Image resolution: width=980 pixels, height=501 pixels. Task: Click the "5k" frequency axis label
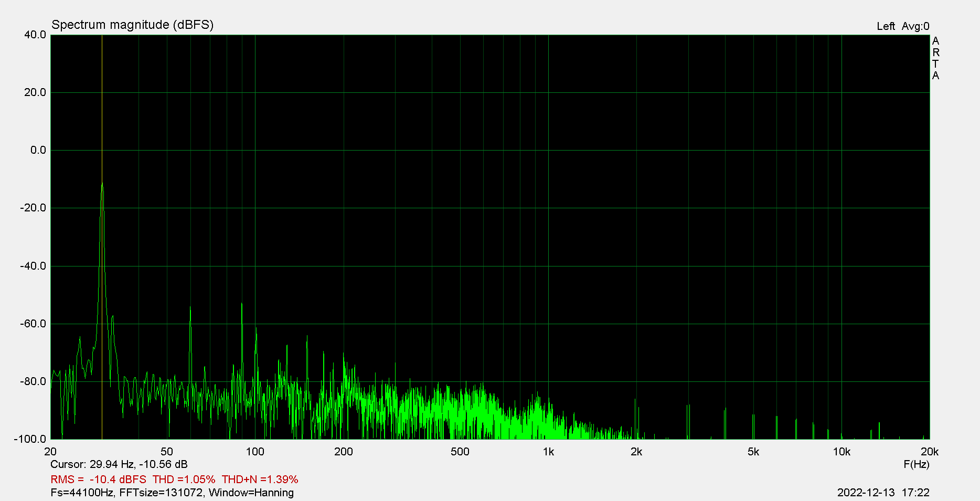tap(753, 452)
